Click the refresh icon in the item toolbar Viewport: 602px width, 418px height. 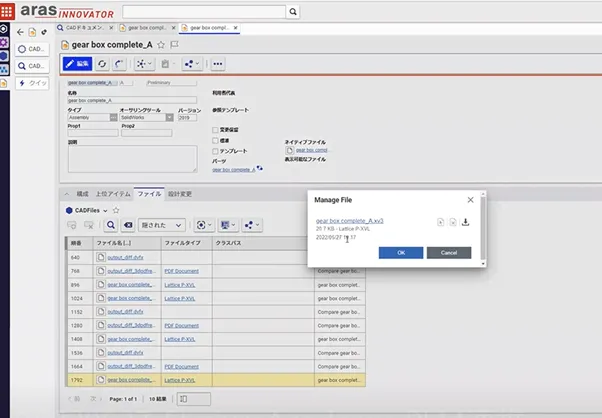point(102,64)
